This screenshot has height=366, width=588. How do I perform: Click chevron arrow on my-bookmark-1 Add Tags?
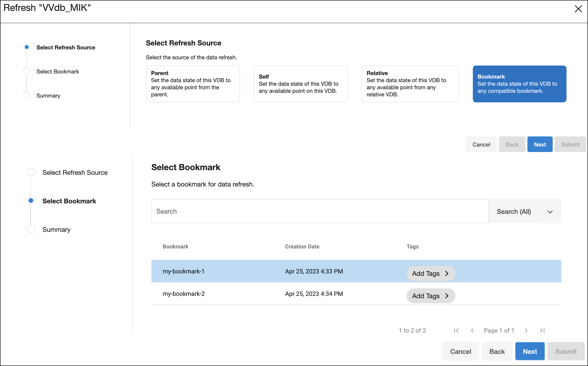click(447, 273)
